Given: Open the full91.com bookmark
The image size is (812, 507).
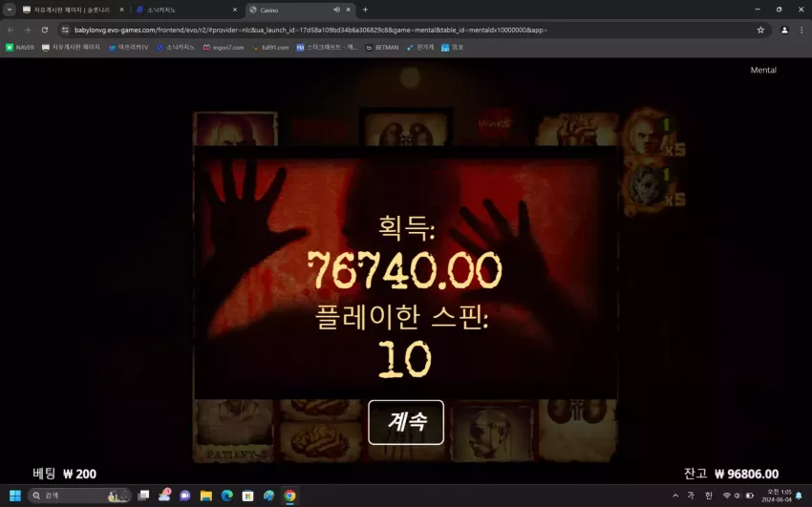Looking at the screenshot, I should coord(270,47).
